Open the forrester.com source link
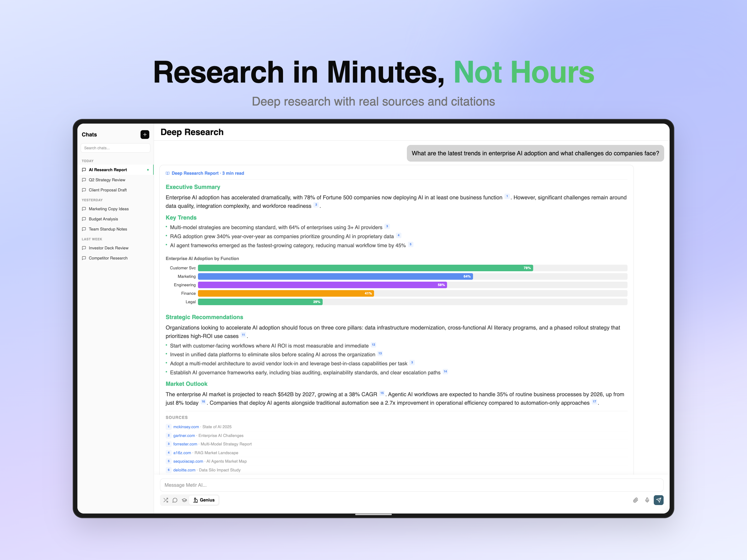 185,444
